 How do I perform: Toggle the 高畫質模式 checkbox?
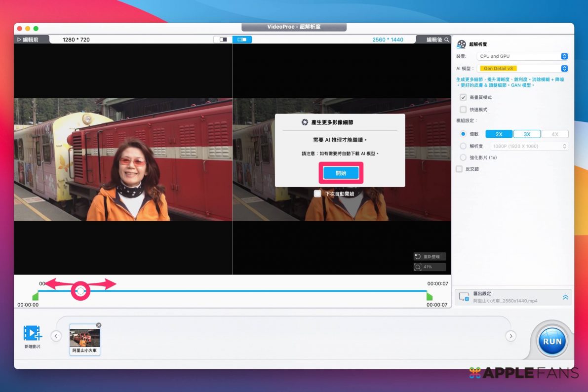point(463,97)
